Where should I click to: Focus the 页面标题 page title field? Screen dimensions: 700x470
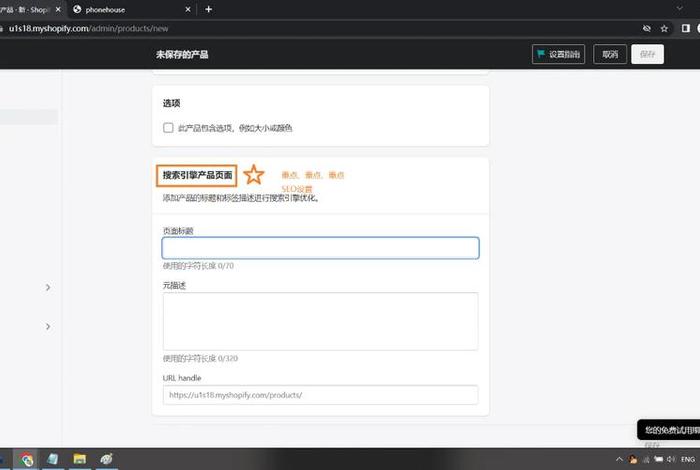tap(321, 248)
